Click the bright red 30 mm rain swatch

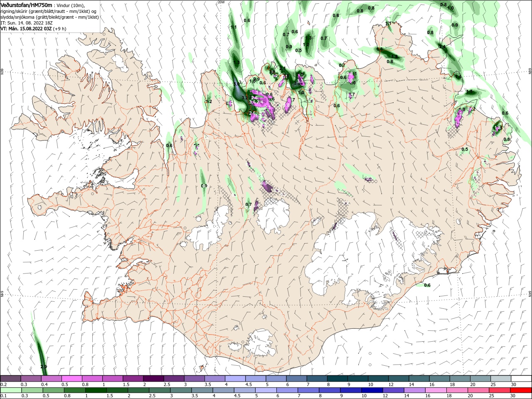pos(521,390)
